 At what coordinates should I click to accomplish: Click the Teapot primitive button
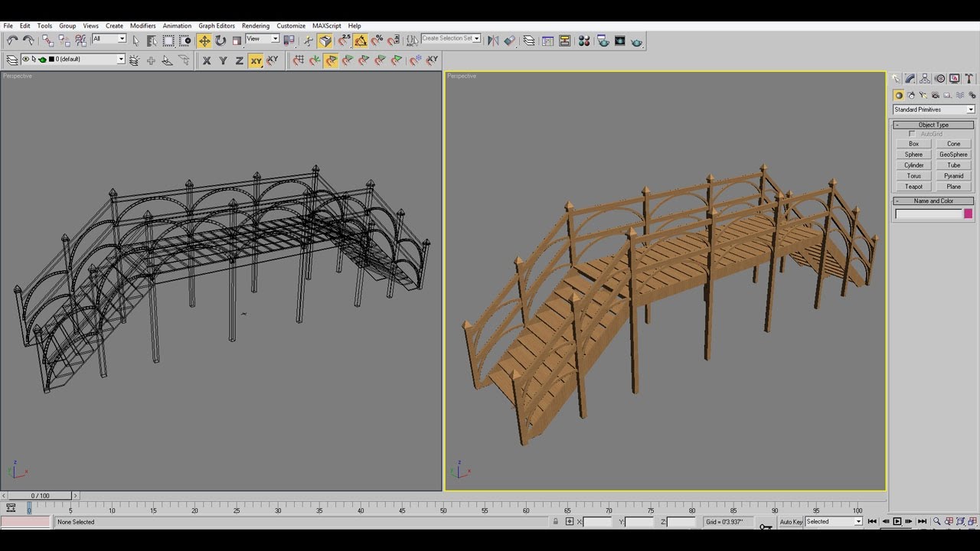[x=913, y=187]
